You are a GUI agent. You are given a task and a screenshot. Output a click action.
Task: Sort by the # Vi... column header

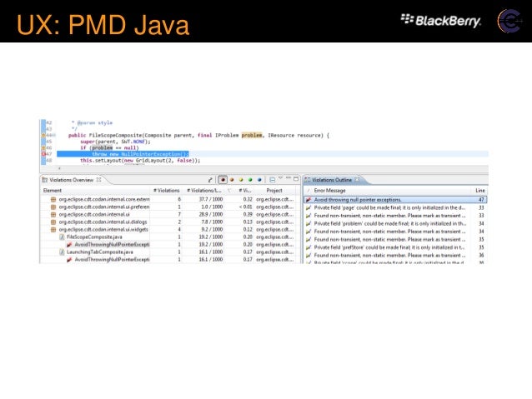click(x=244, y=191)
